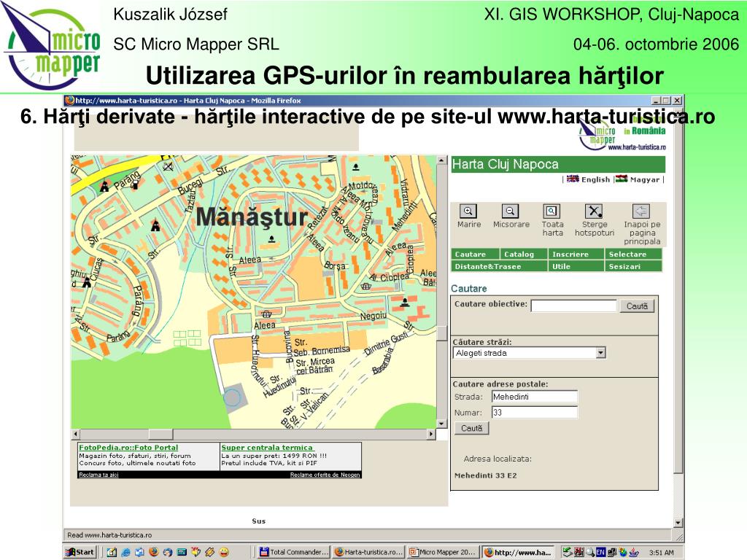The height and width of the screenshot is (560, 747).
Task: Click the browser page scroll down arrow
Action: 678,523
